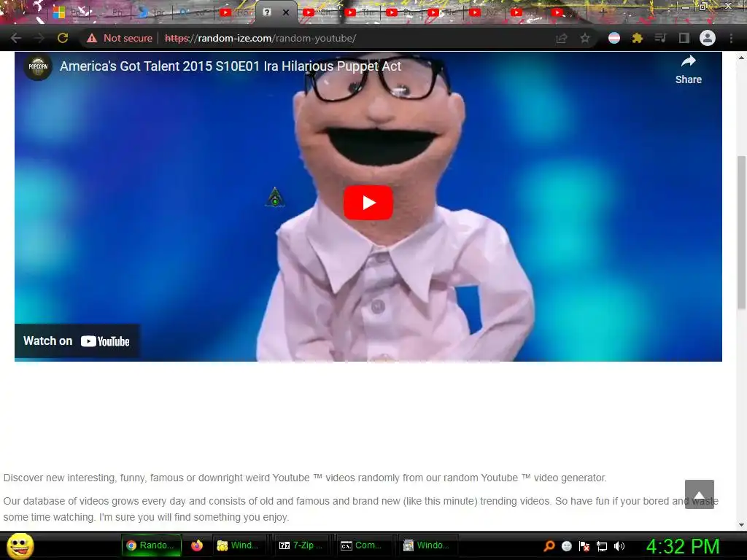The height and width of the screenshot is (560, 747).
Task: Open the Chrome three-dot menu
Action: pyautogui.click(x=731, y=38)
